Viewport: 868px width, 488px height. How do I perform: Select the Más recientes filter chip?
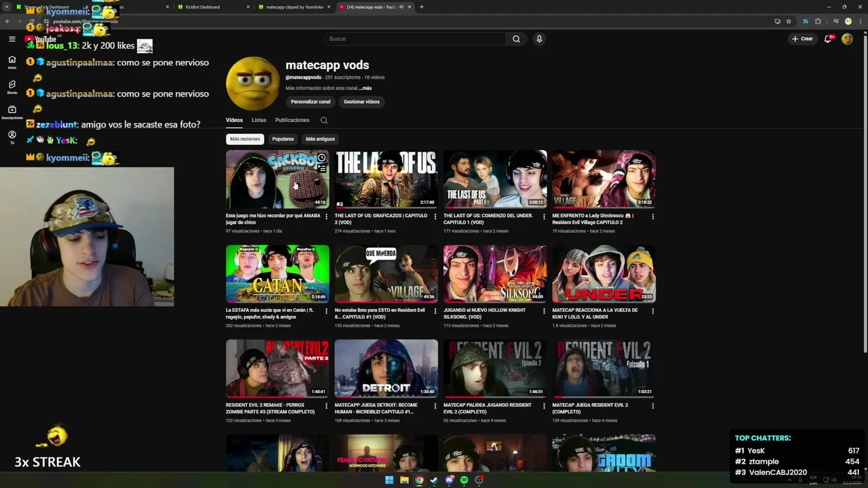click(245, 139)
